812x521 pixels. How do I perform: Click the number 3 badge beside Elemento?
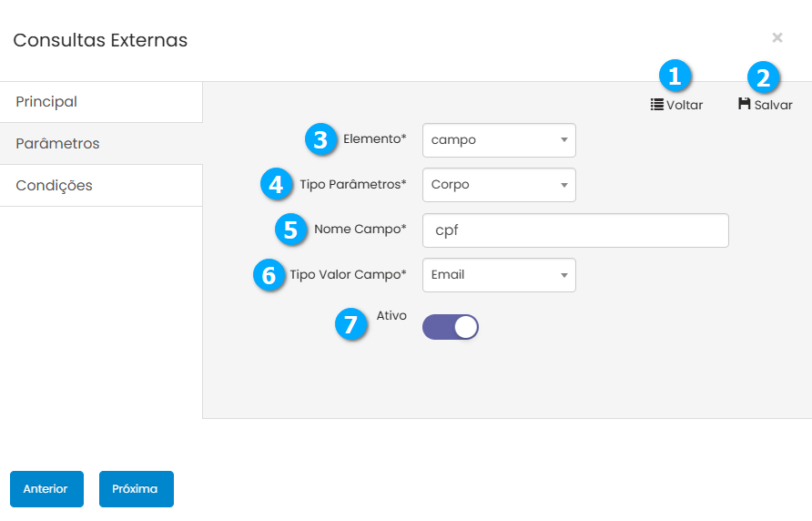tap(320, 139)
